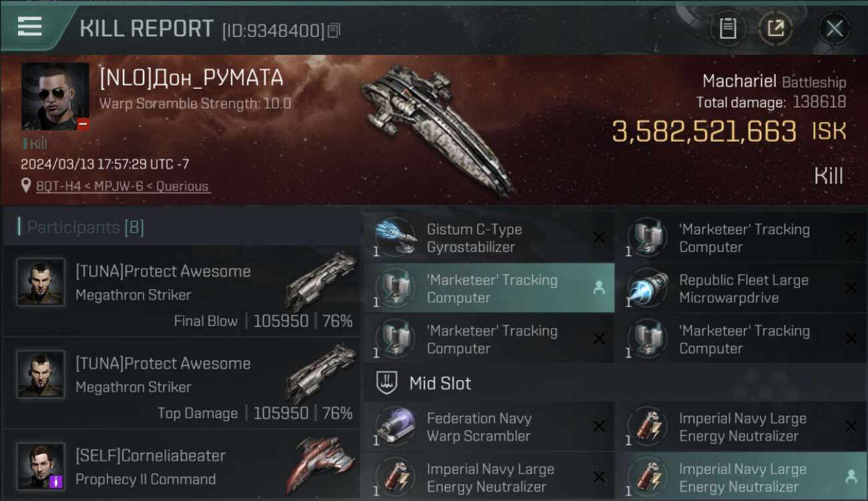Toggle the X mark on Microwarpdrive row

coord(851,289)
